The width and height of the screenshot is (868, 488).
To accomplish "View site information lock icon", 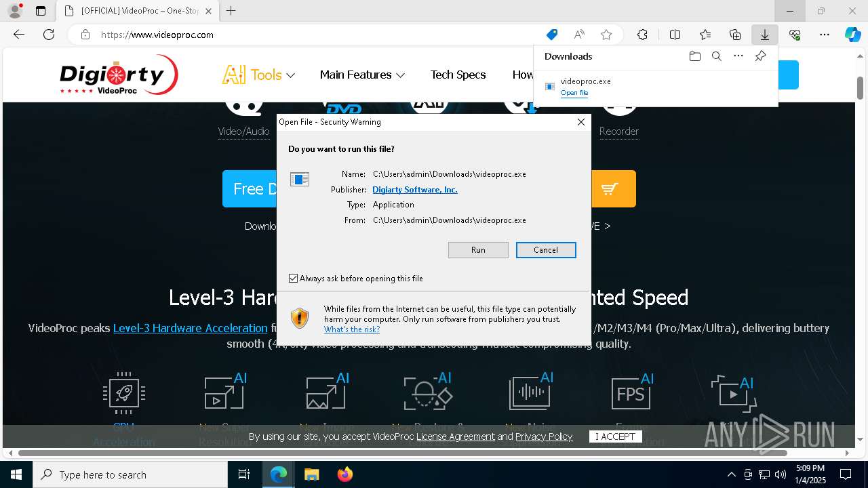I will [85, 35].
